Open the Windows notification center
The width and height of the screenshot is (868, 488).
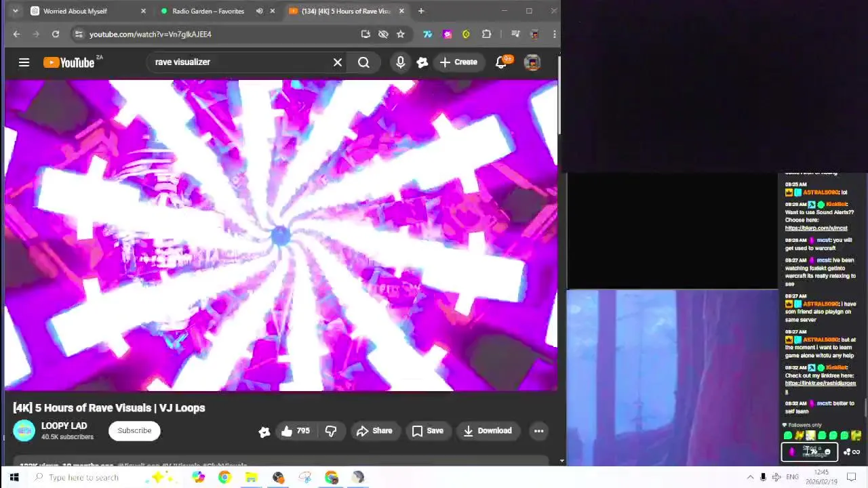[x=852, y=477]
